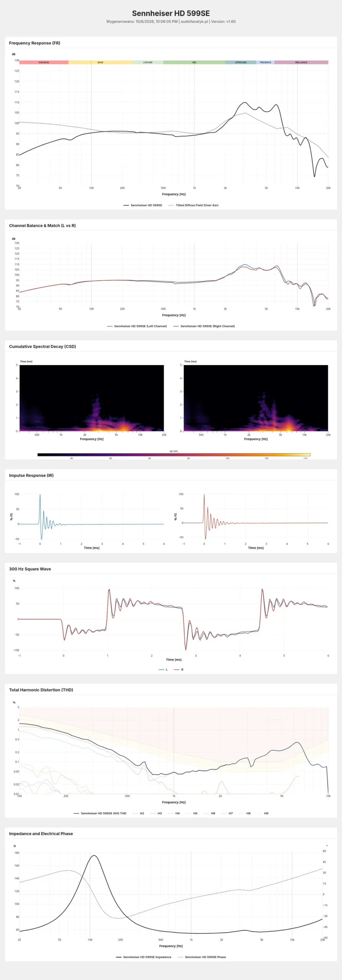Click the right CSD spectrogram plot

click(256, 398)
